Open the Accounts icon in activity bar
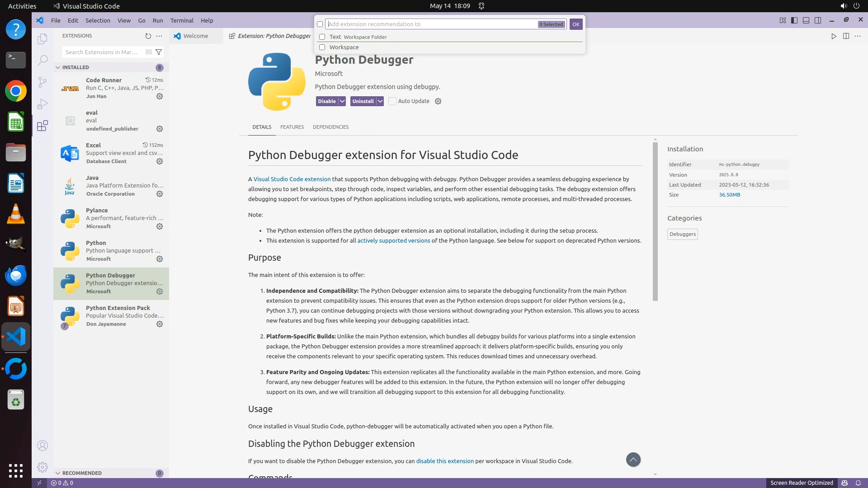The image size is (868, 488). coord(42,446)
